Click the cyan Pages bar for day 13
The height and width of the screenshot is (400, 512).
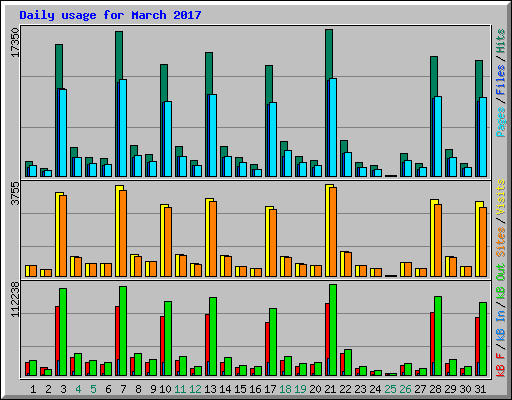(213, 135)
